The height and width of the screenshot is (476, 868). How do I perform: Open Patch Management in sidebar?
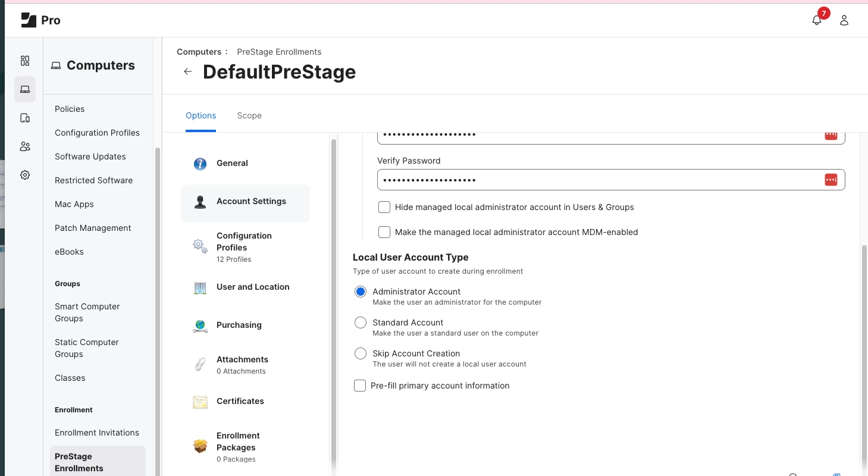93,228
